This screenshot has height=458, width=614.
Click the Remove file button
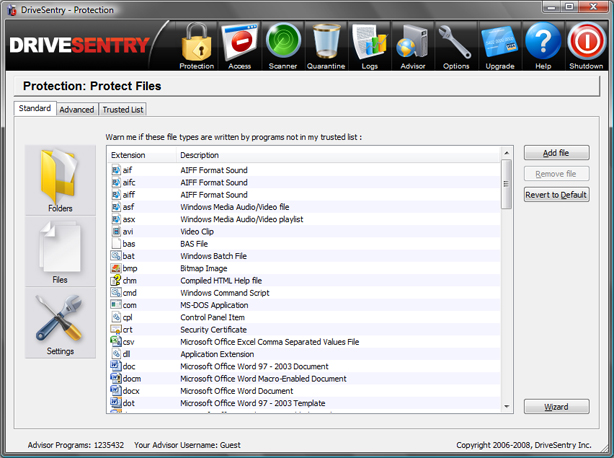[556, 174]
